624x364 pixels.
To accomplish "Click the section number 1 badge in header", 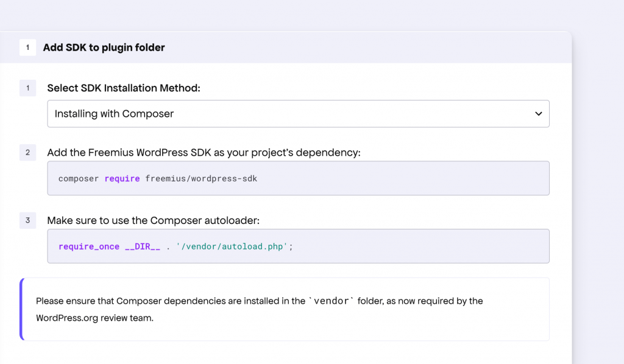I will tap(27, 47).
